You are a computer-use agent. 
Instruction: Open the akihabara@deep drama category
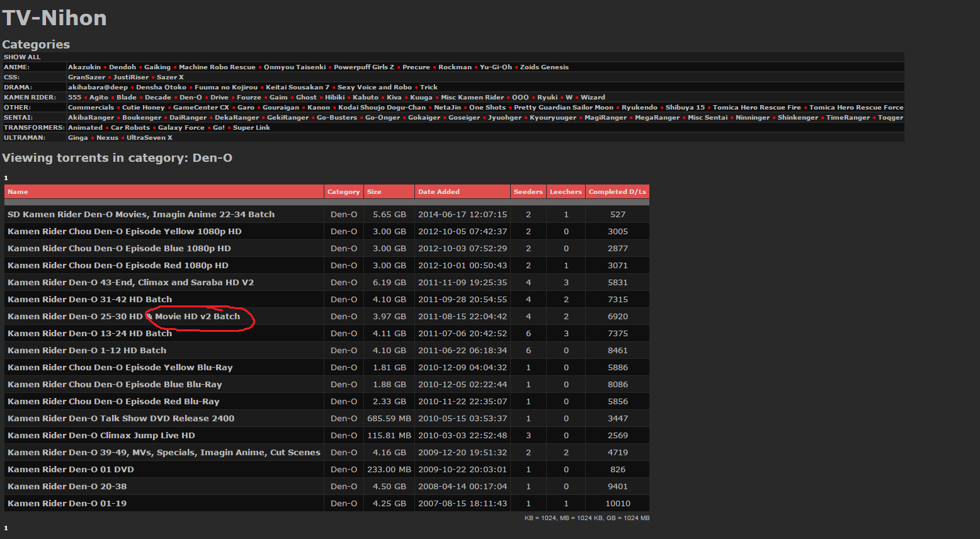(98, 88)
